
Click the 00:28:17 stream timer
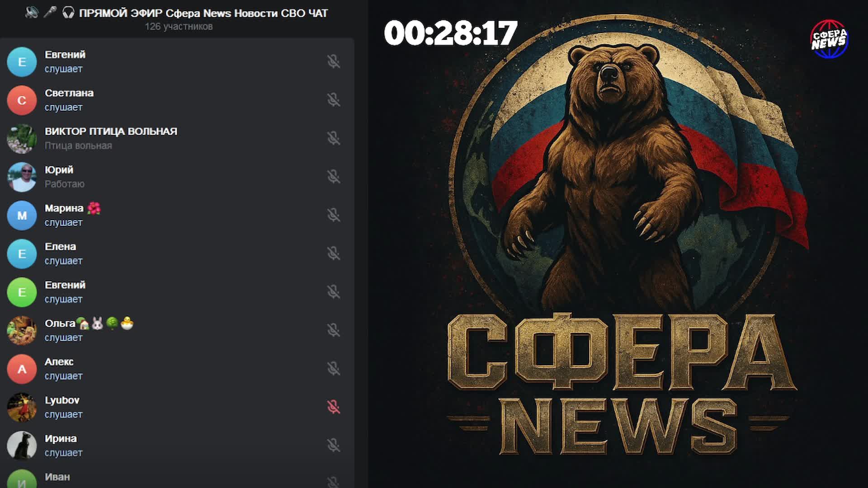[450, 33]
